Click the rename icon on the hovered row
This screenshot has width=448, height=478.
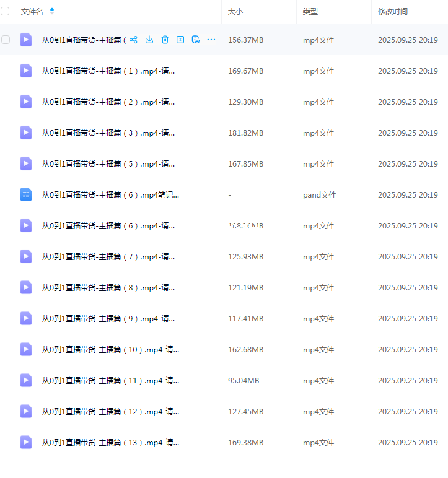(180, 40)
